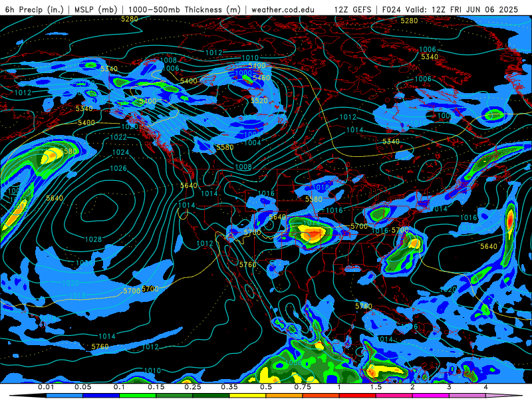The image size is (532, 399).
Task: Click the 0.01 value on precip scale
Action: 46,387
